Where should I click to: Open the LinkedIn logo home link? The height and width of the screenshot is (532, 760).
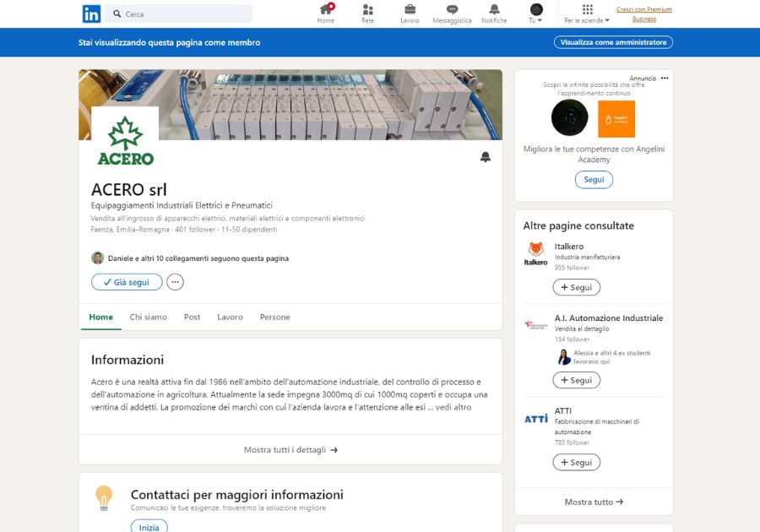click(x=91, y=14)
